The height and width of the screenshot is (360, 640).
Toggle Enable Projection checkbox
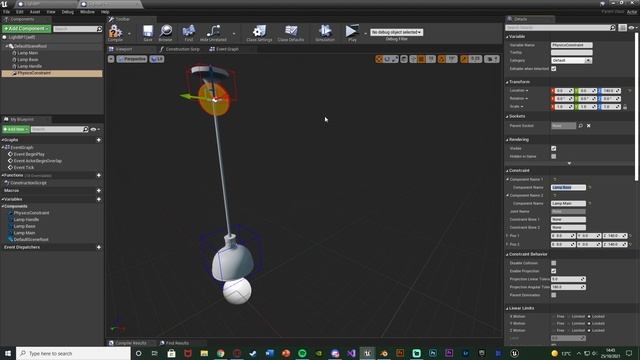click(x=553, y=271)
